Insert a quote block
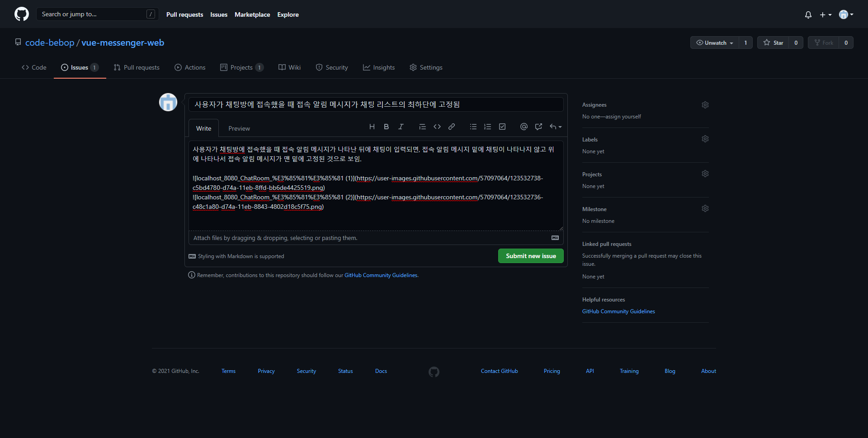The width and height of the screenshot is (868, 438). click(423, 127)
